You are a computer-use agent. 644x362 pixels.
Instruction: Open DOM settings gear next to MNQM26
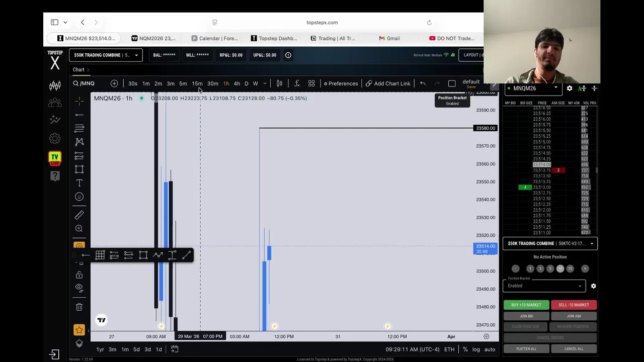[570, 88]
